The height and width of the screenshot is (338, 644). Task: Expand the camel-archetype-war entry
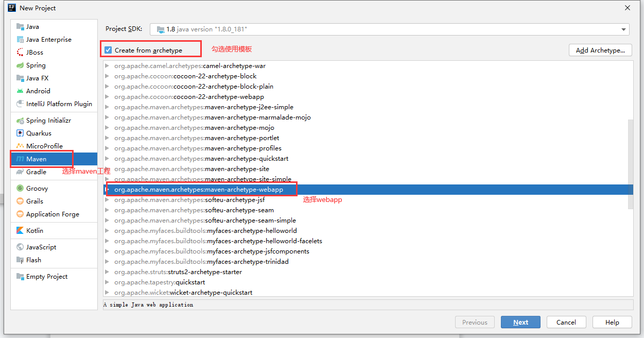point(107,66)
